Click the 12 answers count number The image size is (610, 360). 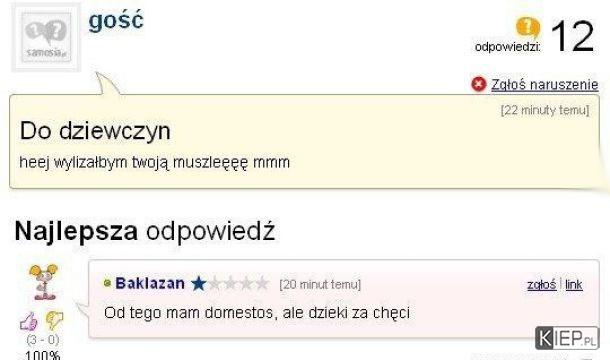(573, 37)
